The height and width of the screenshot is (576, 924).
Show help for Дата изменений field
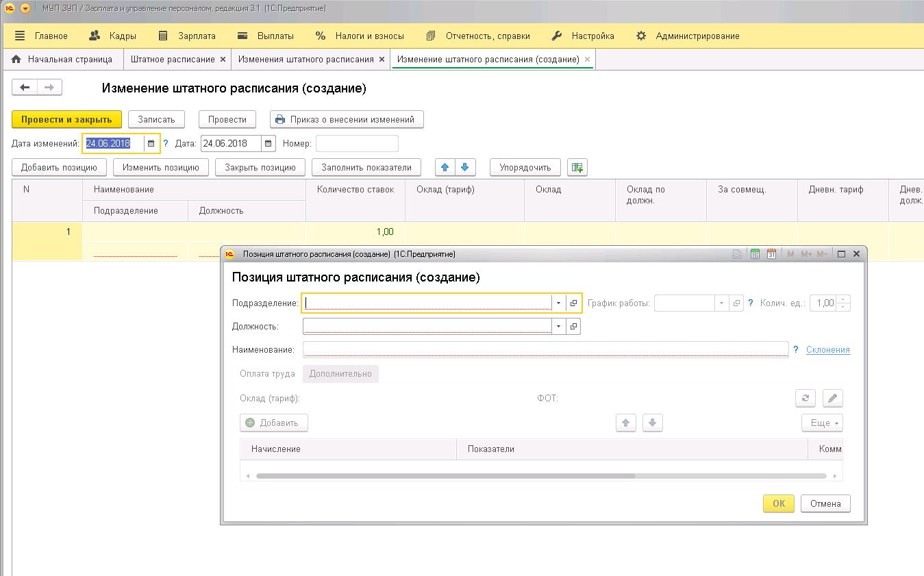pos(165,144)
